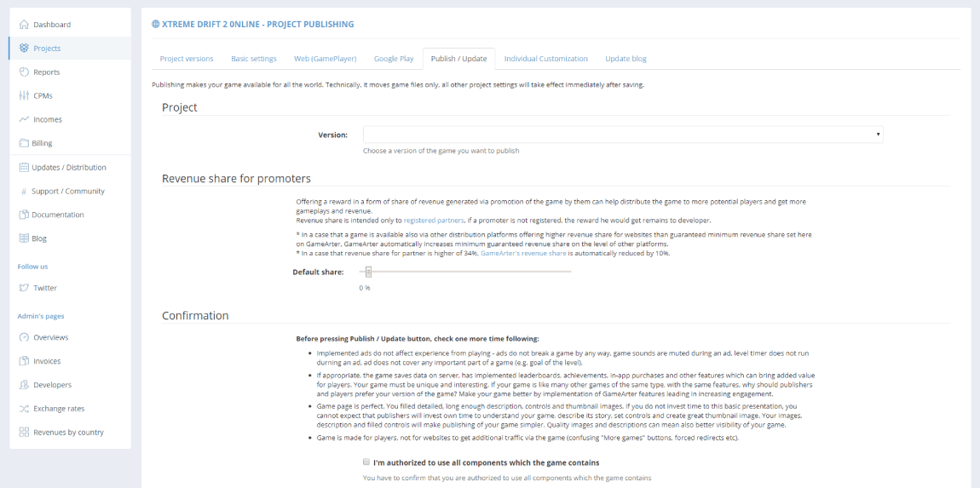Click the Revenues by country grid icon
This screenshot has width=980, height=488.
[25, 433]
